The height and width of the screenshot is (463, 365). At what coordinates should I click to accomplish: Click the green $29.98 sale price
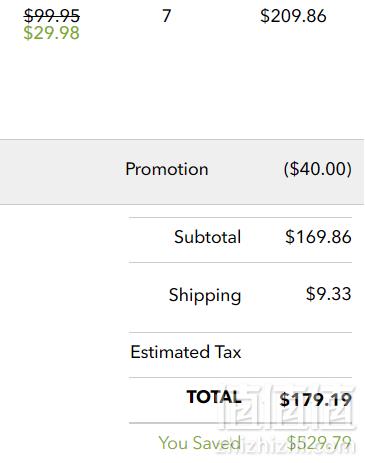[51, 33]
